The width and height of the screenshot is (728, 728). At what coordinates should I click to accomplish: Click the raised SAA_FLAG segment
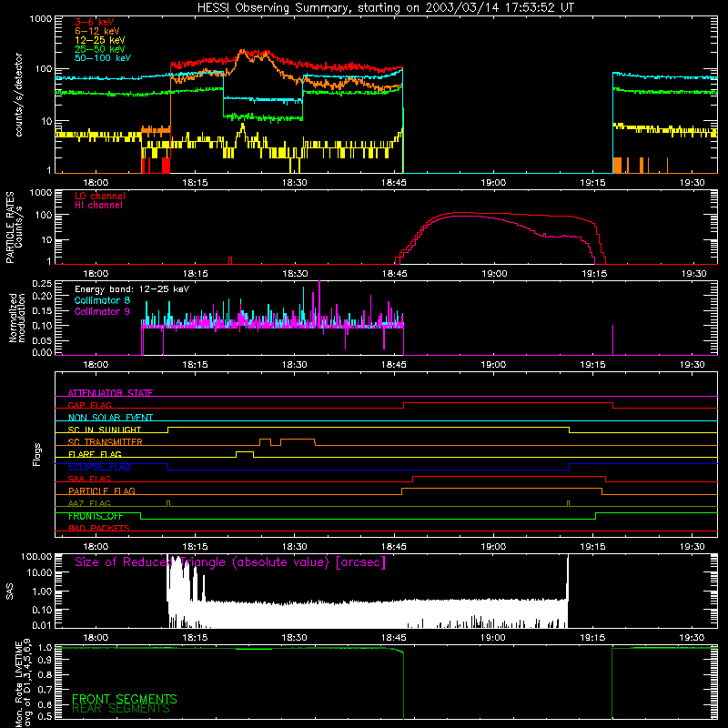pyautogui.click(x=510, y=476)
